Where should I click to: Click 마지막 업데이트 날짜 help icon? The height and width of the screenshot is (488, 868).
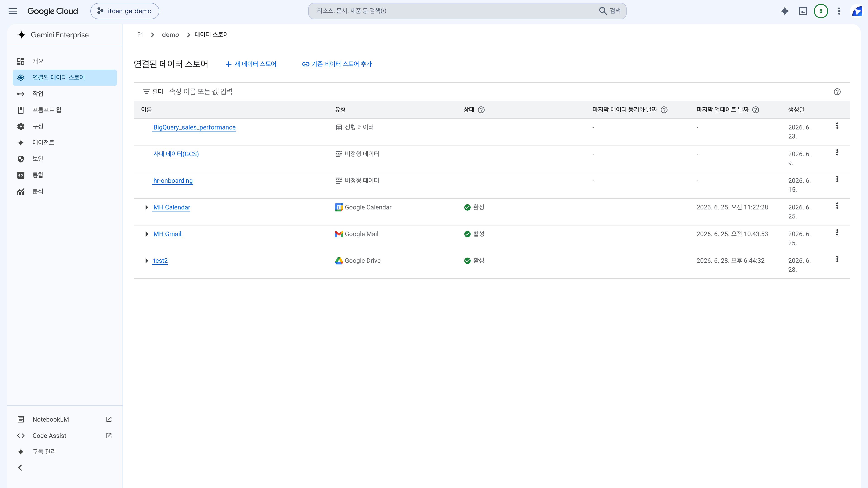[x=755, y=110]
